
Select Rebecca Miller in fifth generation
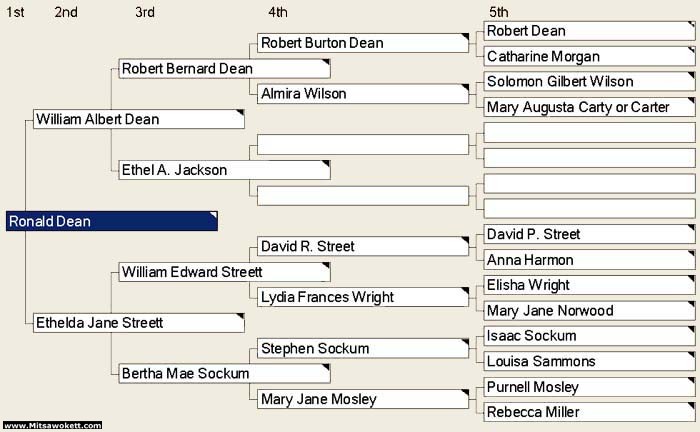click(589, 412)
